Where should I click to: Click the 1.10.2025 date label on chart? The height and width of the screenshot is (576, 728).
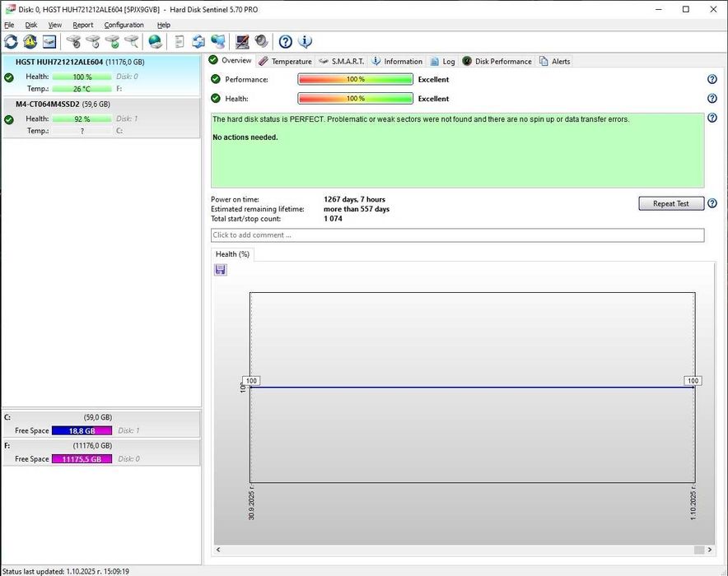[x=693, y=503]
